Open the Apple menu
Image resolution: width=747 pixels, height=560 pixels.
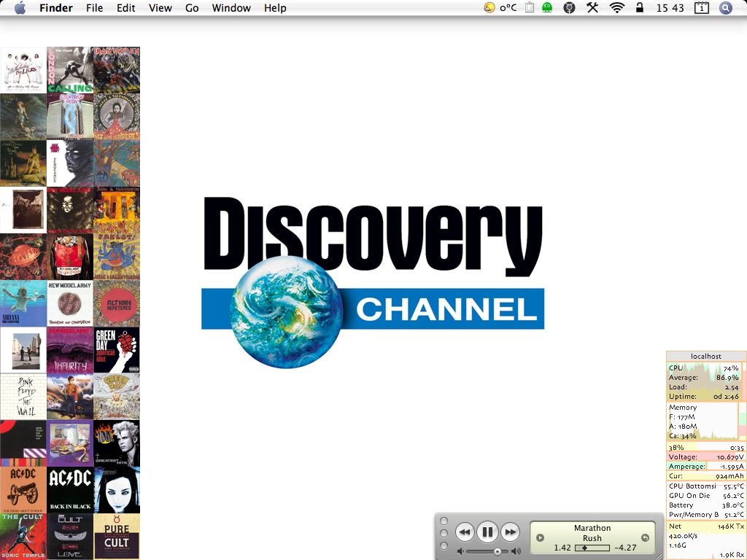click(x=20, y=7)
